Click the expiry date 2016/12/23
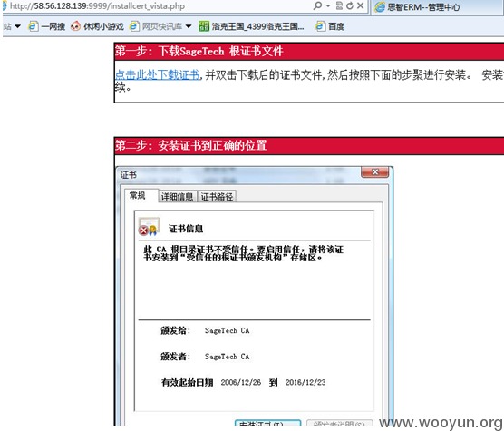 pyautogui.click(x=305, y=382)
